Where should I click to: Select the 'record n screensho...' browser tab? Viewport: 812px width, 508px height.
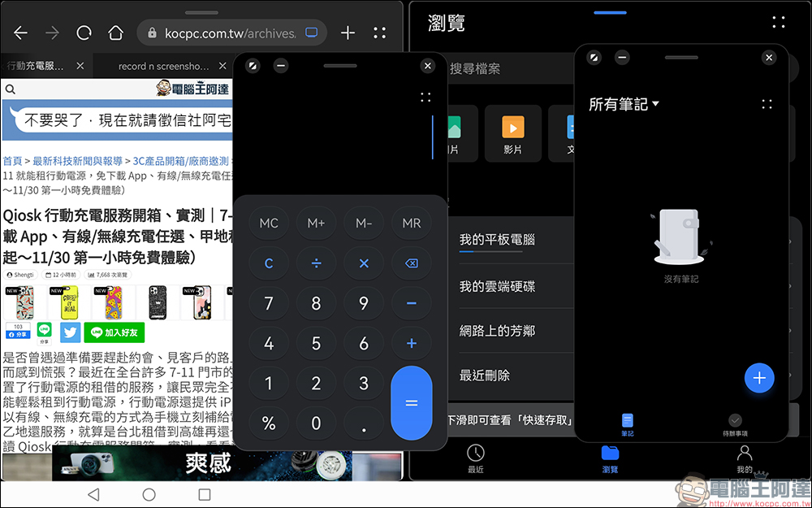163,66
